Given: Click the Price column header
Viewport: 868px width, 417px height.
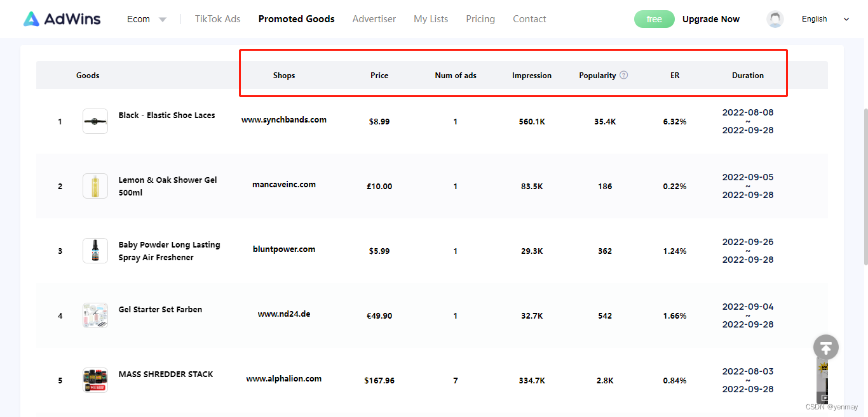Looking at the screenshot, I should [x=379, y=76].
